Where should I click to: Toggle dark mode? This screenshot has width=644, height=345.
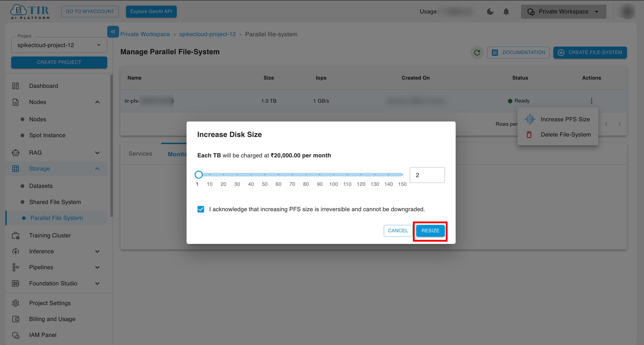[x=490, y=11]
